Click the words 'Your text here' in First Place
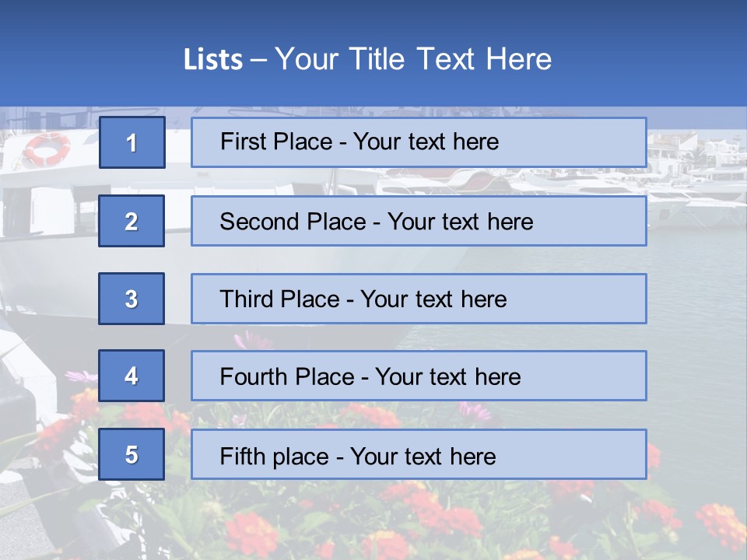Viewport: 747px width, 560px height. [x=426, y=142]
